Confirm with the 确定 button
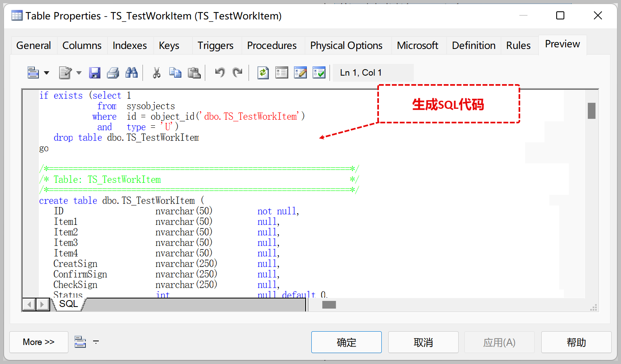The height and width of the screenshot is (364, 621). 347,342
